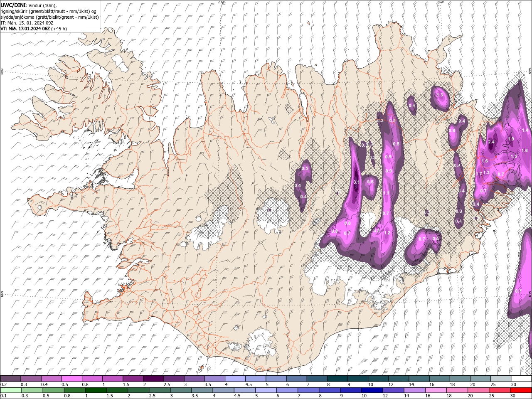Viewport: 532px width, 399px height.
Task: Select the darkest green 1 swatch in lower legend
Action: pos(96,390)
